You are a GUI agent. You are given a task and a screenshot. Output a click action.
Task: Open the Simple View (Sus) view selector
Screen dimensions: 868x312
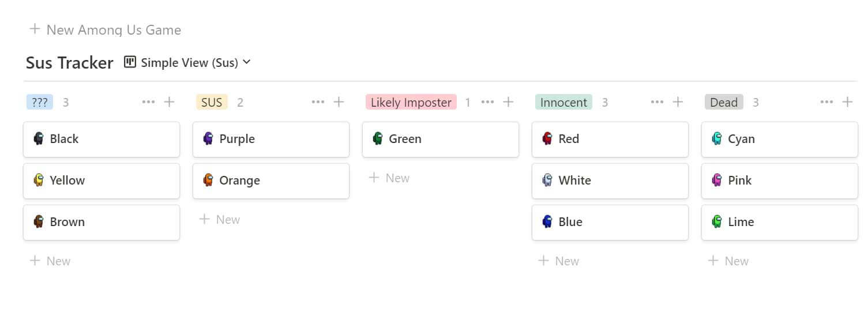[x=187, y=62]
